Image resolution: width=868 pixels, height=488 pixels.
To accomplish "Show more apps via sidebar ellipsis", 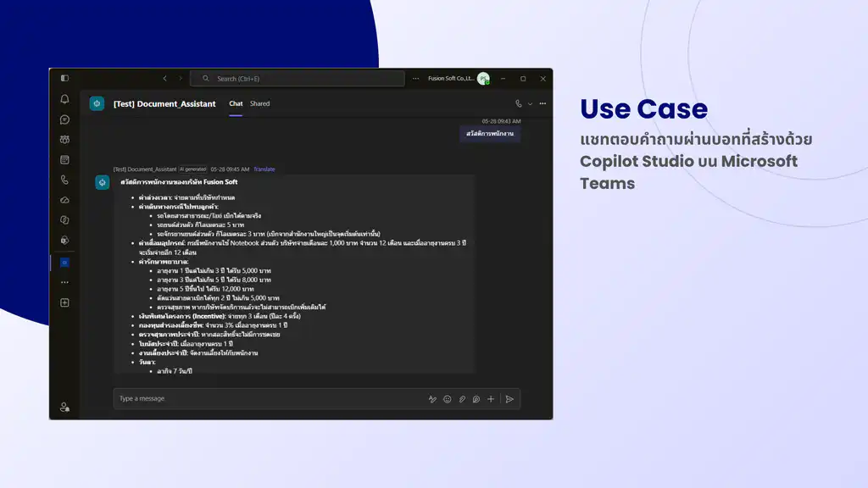I will tap(64, 283).
